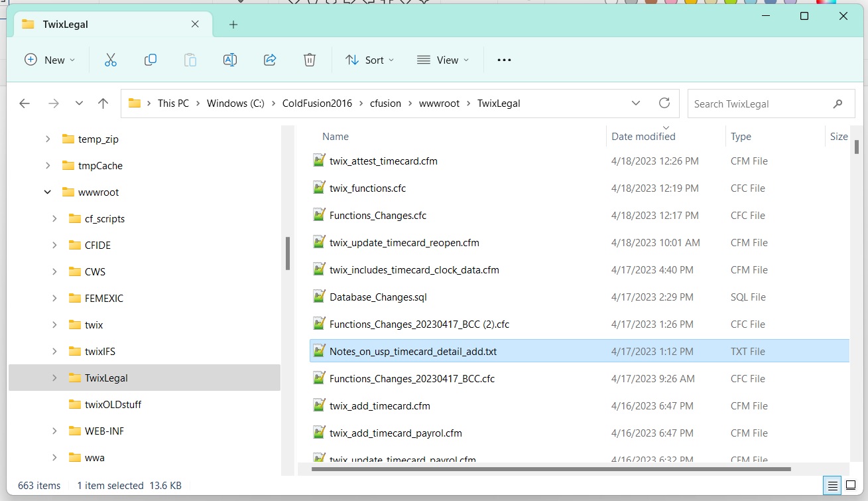Click the New button
Screen dimensions: 868x501
pos(49,60)
